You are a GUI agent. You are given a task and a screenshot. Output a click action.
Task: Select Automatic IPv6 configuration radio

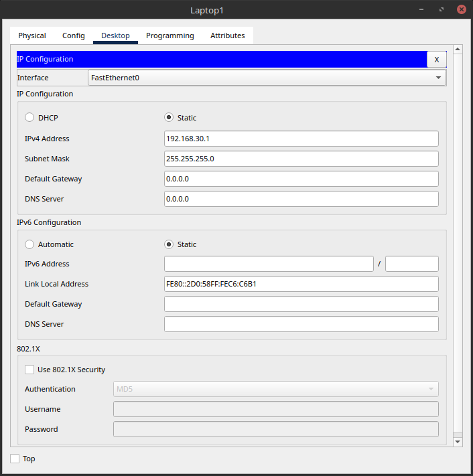point(29,244)
